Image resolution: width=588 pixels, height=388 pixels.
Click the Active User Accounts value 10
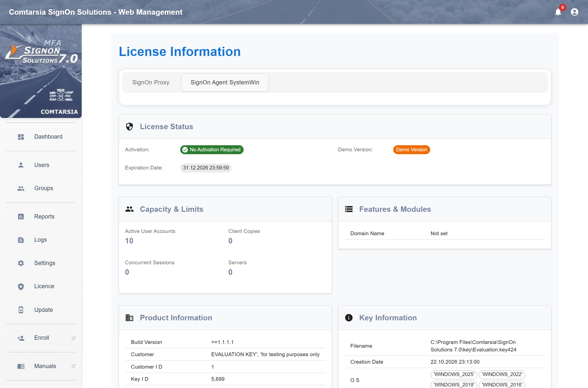(129, 241)
